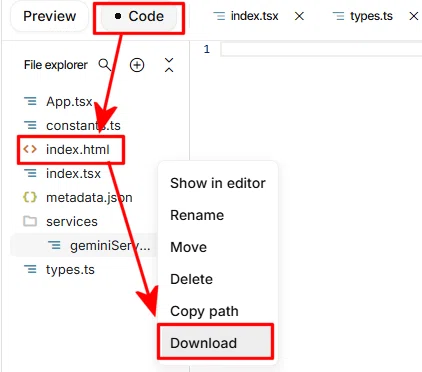Choose Show in editor from context menu

[218, 183]
